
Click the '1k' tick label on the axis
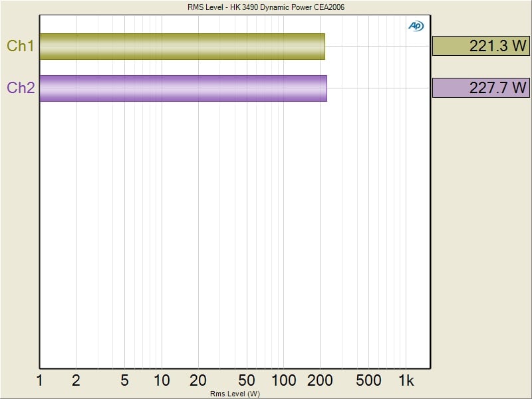[x=406, y=380]
